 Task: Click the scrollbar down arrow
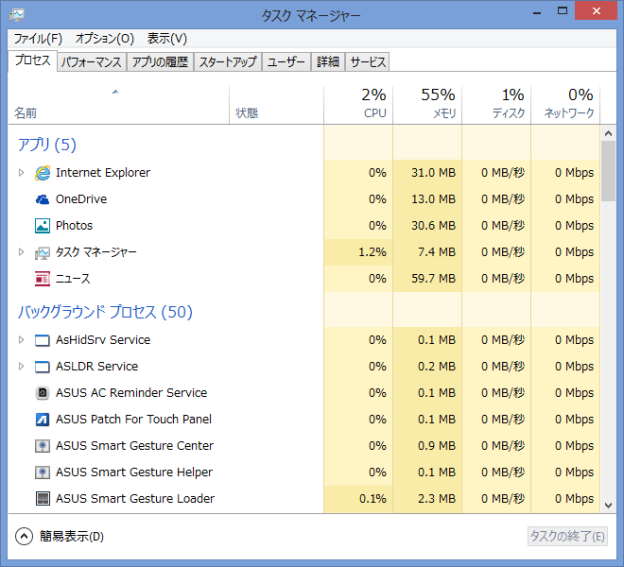pos(608,505)
